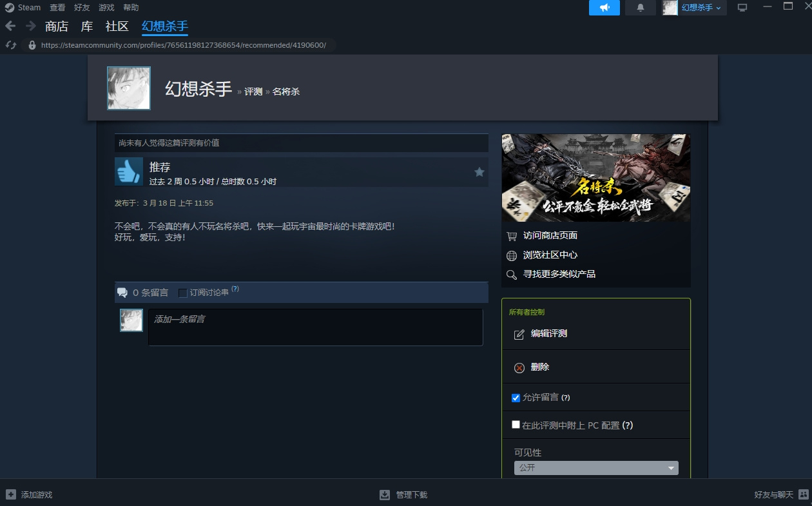
Task: Open the 好友 menu
Action: (x=82, y=8)
